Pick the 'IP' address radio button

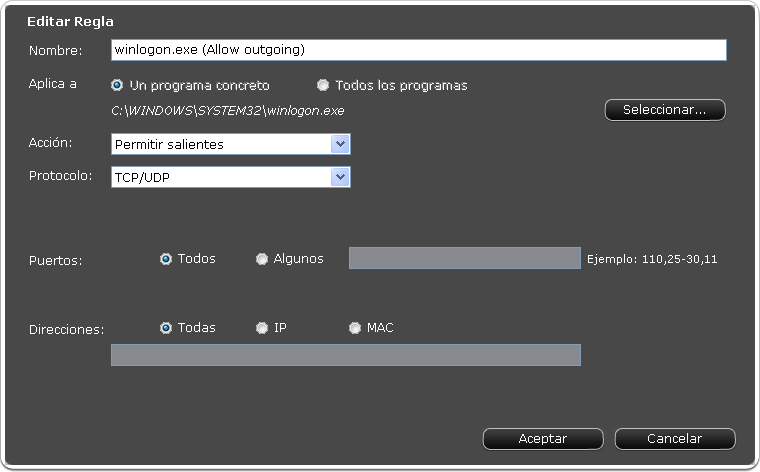coord(262,328)
